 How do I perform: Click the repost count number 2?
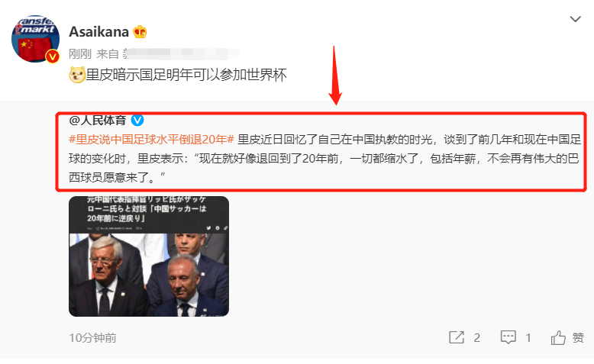point(477,337)
